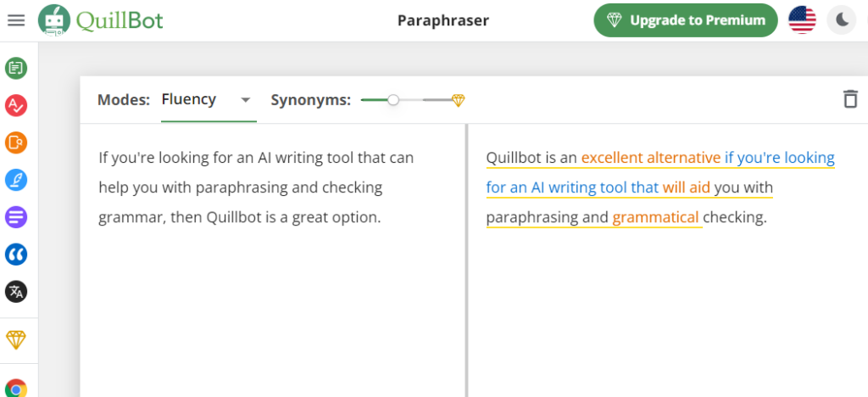Open the purple Summarizer icon

pyautogui.click(x=16, y=217)
